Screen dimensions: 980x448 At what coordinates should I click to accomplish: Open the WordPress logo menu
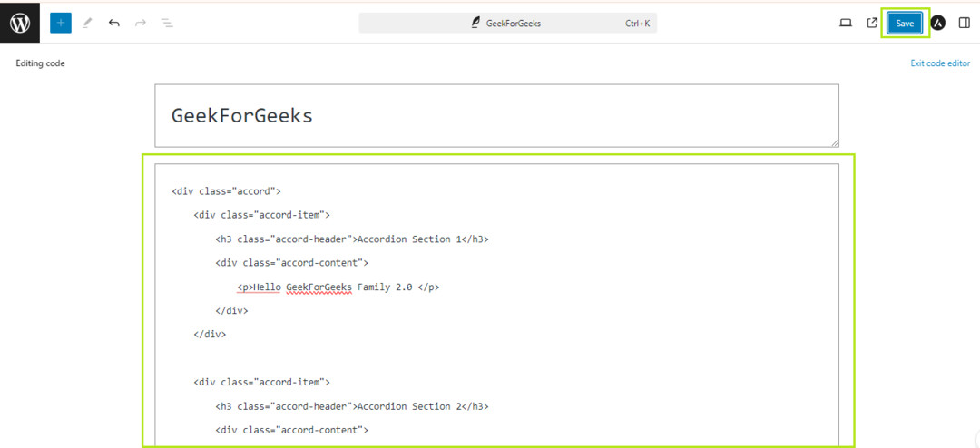point(20,23)
